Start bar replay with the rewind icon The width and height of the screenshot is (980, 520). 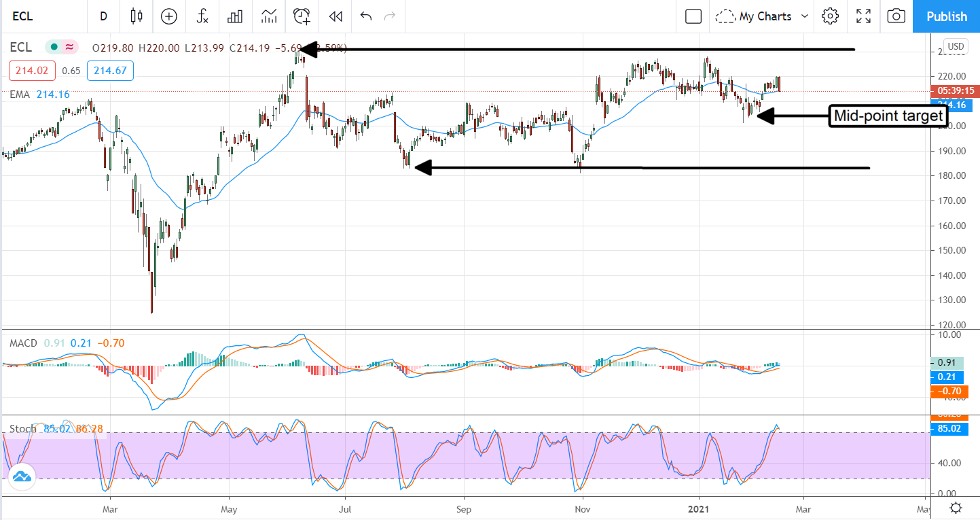click(x=335, y=16)
